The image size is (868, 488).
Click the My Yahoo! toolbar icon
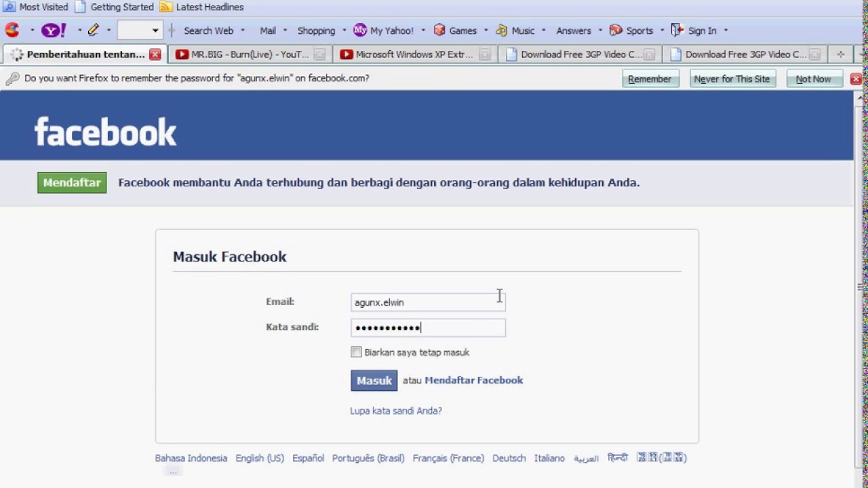360,30
